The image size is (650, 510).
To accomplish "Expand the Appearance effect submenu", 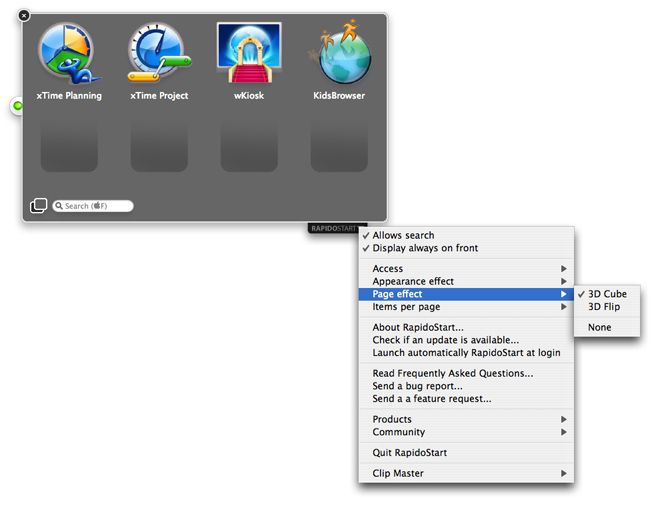I will click(x=466, y=281).
